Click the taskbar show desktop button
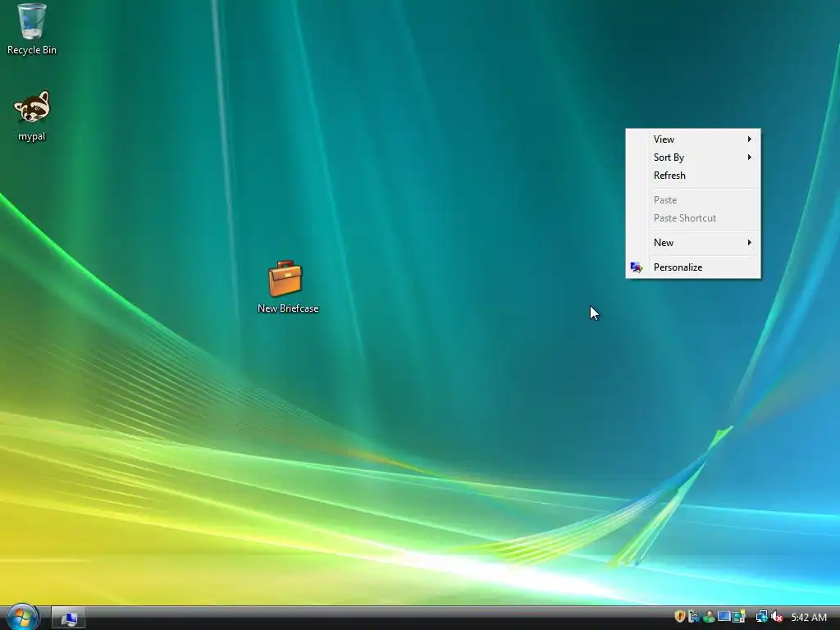 pyautogui.click(x=68, y=619)
